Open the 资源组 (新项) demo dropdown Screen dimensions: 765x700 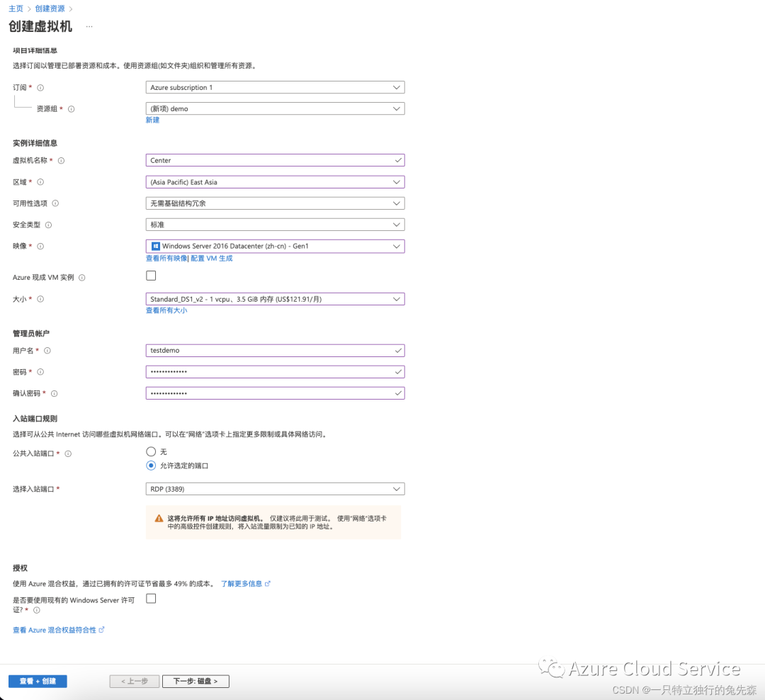(x=275, y=109)
